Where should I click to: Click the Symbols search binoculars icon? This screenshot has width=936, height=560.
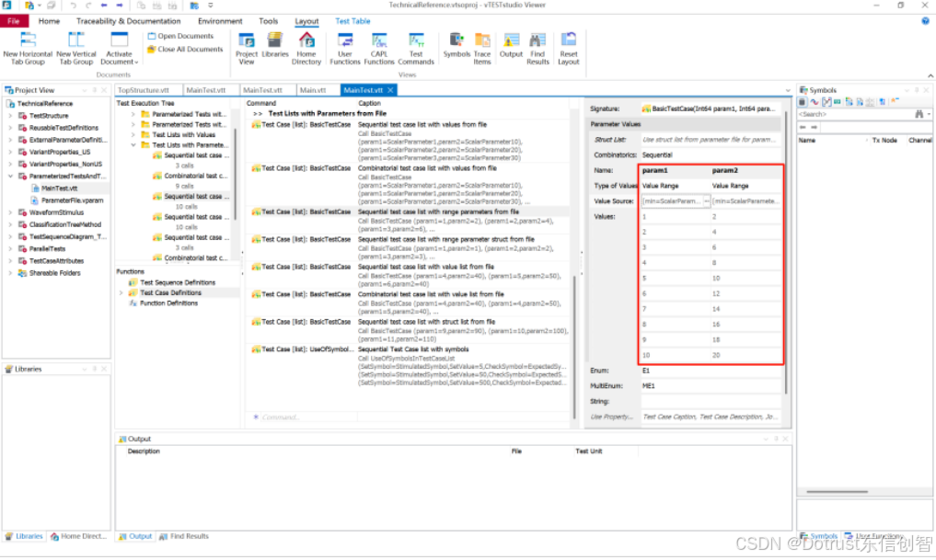(919, 114)
